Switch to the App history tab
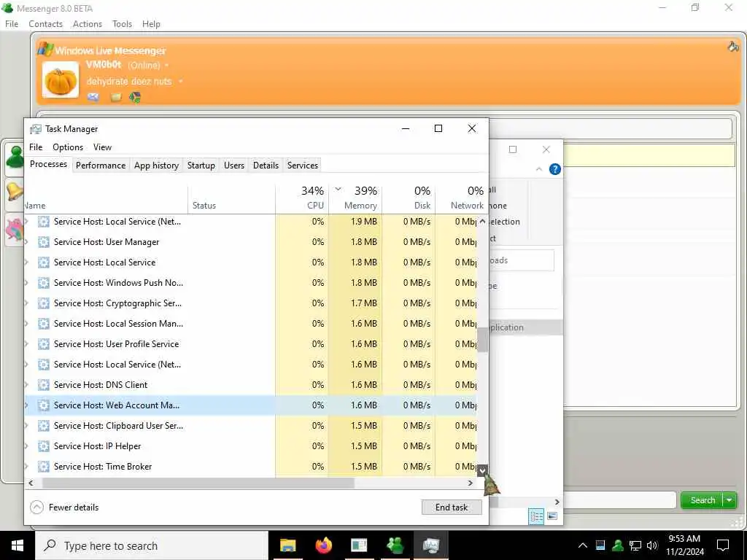 tap(156, 166)
